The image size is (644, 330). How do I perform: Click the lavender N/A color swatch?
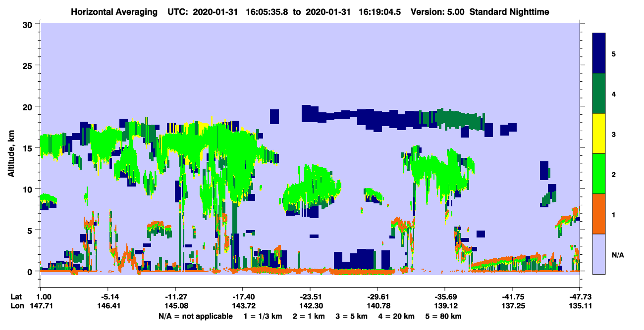tap(599, 253)
